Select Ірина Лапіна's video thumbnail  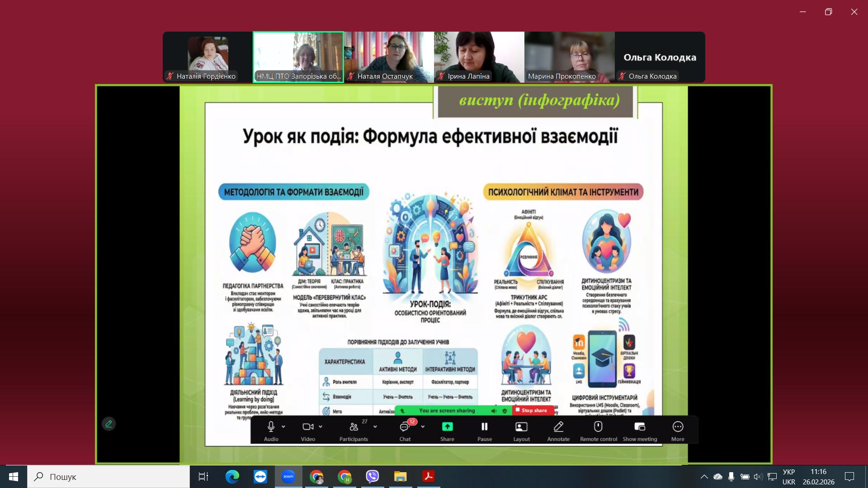tap(479, 57)
